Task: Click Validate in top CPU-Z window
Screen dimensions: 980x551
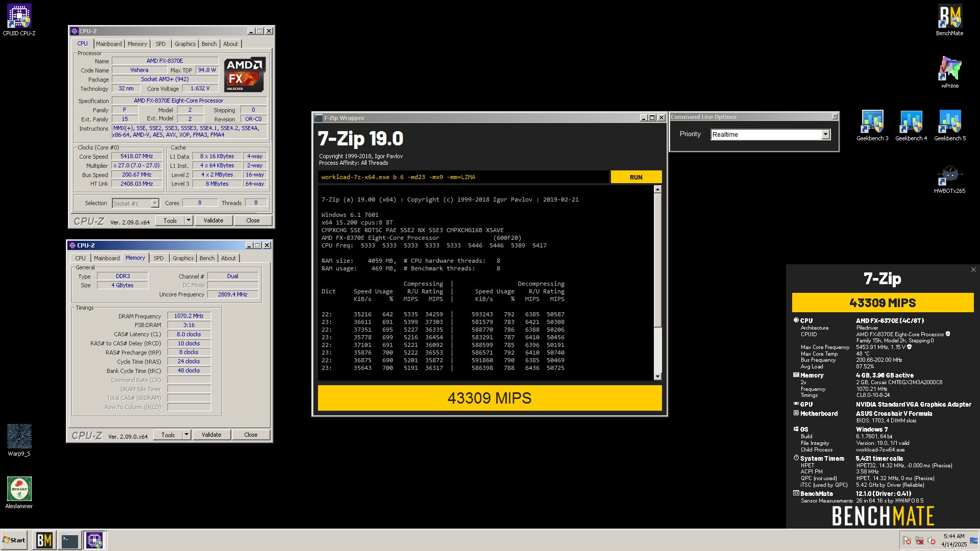Action: (x=213, y=220)
